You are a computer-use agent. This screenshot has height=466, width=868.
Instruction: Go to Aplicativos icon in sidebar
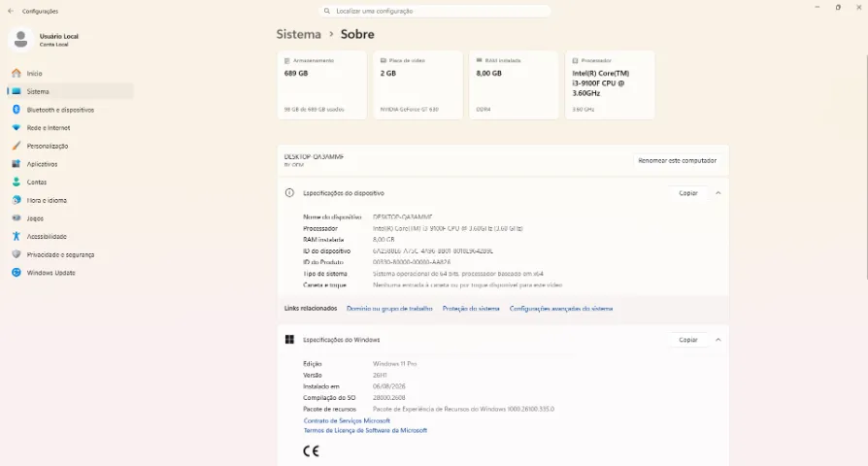click(x=17, y=164)
